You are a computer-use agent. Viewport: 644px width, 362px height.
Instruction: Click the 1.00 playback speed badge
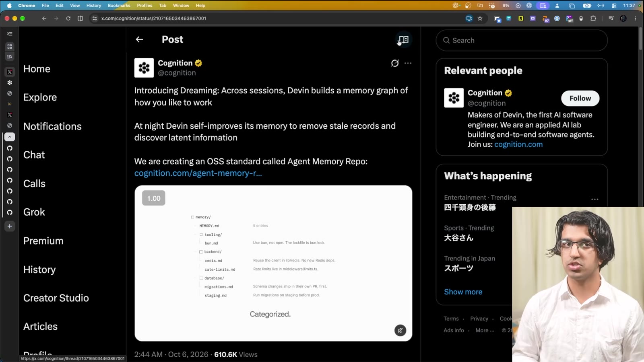[154, 198]
